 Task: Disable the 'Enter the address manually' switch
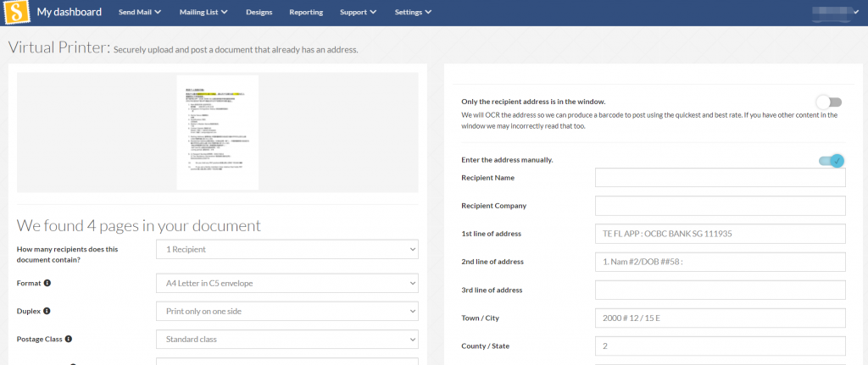pos(832,160)
